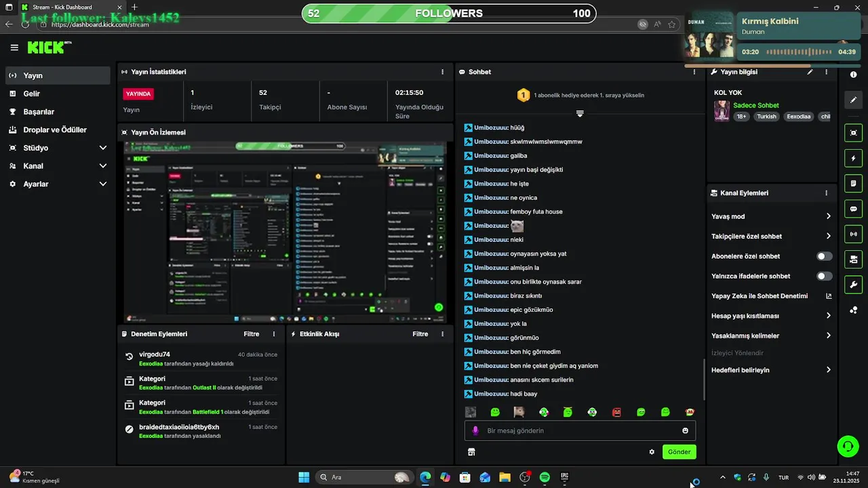Viewport: 868px width, 488px height.
Task: Toggle the stream preview panel icon
Action: (854, 133)
